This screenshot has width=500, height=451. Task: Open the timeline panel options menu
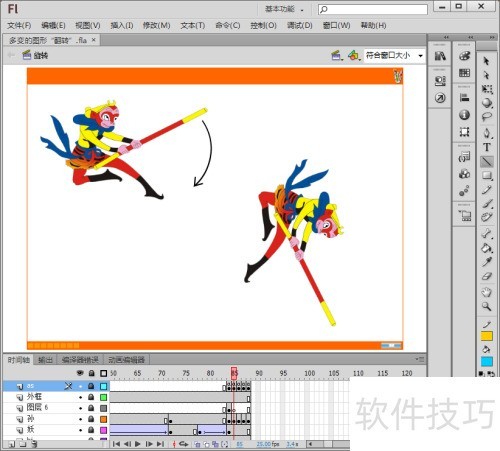coord(421,359)
